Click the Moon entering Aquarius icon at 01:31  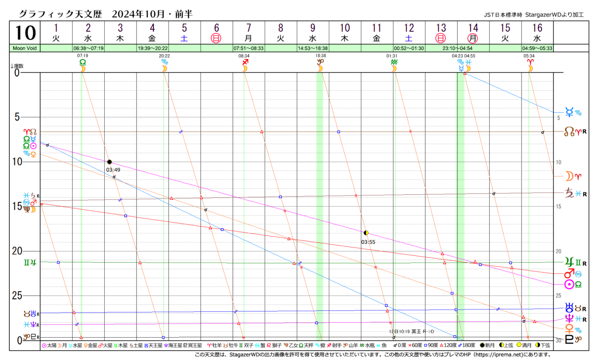[x=394, y=65]
